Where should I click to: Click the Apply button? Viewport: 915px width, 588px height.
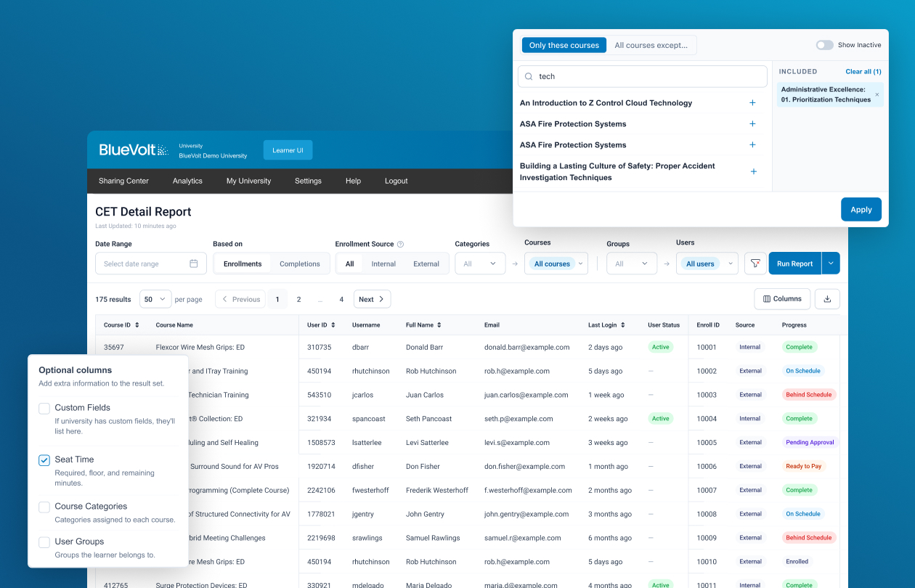pyautogui.click(x=861, y=209)
